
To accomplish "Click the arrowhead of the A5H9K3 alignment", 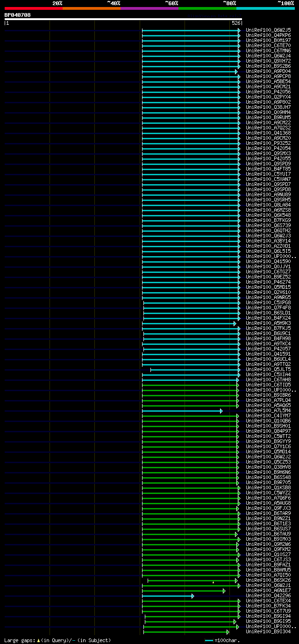I will 235,323.
